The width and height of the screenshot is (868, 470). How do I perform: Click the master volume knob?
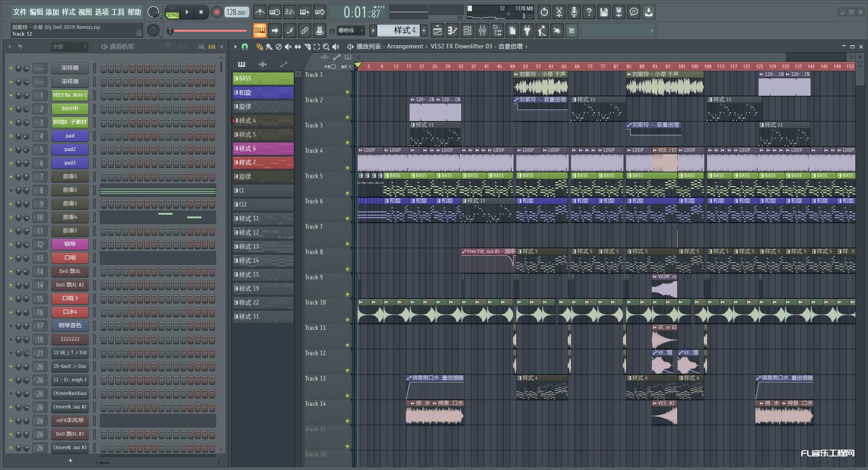click(153, 12)
